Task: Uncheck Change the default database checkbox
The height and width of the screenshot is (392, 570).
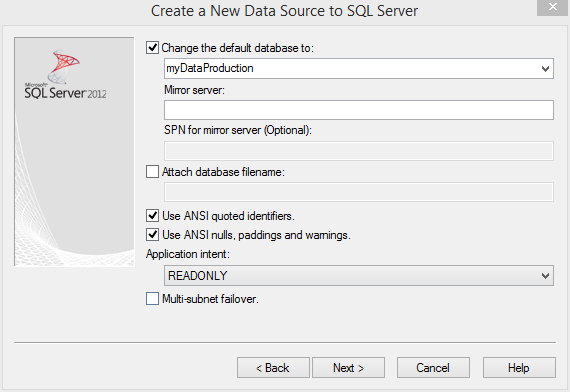Action: click(x=152, y=48)
